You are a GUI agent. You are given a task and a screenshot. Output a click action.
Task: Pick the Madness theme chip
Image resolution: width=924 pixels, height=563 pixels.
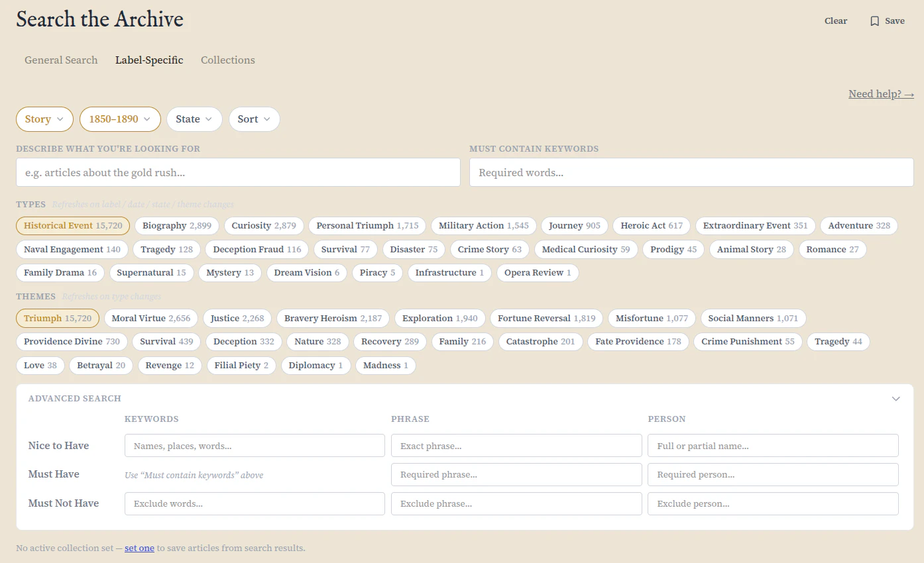pos(386,366)
